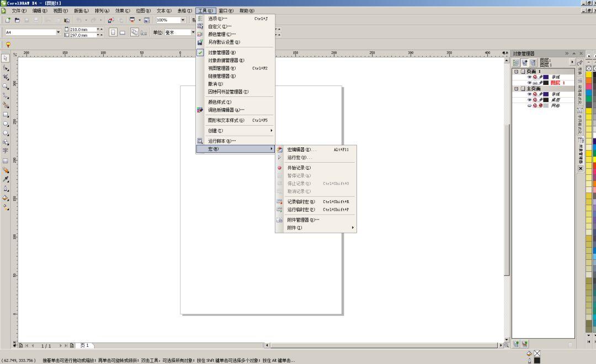Toggle visibility eye of 图层 1

[529, 83]
